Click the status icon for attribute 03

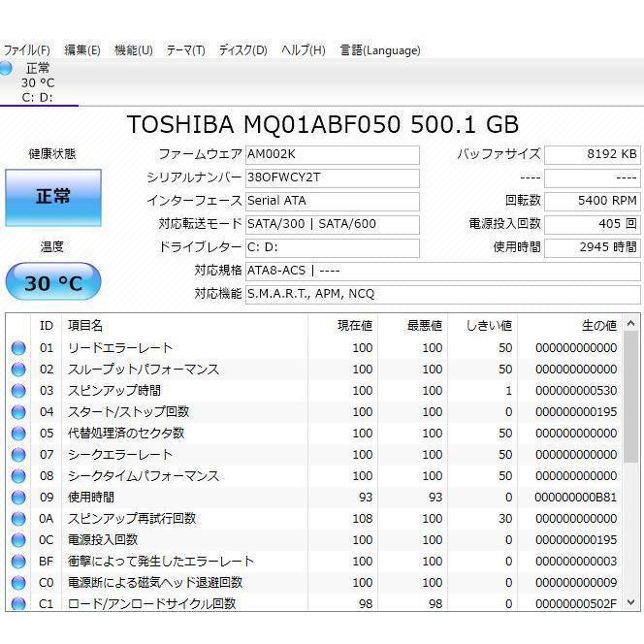click(x=18, y=391)
